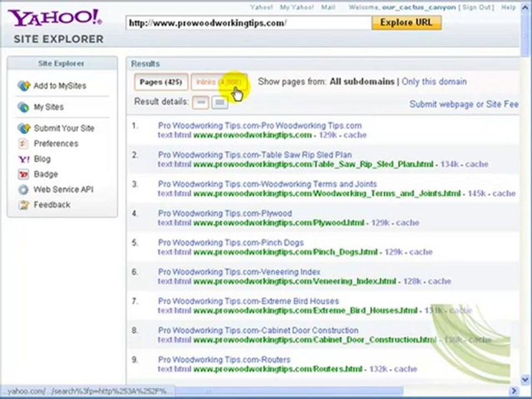The image size is (532, 399).
Task: Click the Web Service API gear icon
Action: pyautogui.click(x=23, y=190)
